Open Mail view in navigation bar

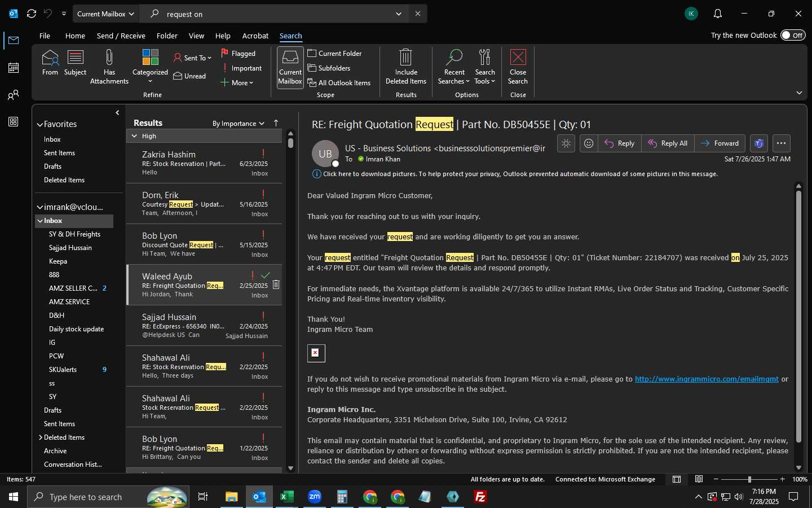pyautogui.click(x=14, y=41)
